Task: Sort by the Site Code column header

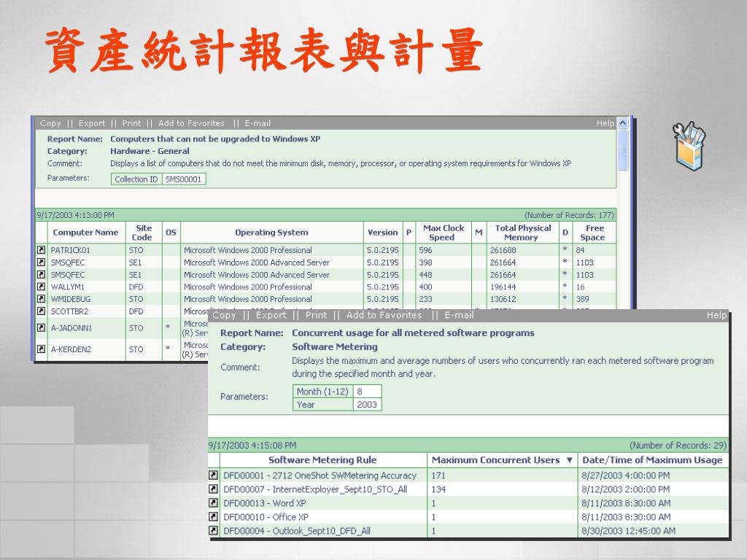Action: pyautogui.click(x=142, y=233)
